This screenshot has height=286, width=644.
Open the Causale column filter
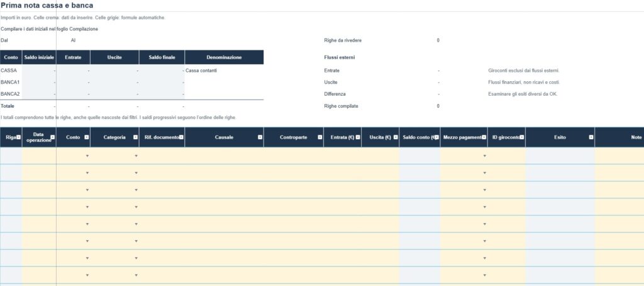pyautogui.click(x=260, y=137)
